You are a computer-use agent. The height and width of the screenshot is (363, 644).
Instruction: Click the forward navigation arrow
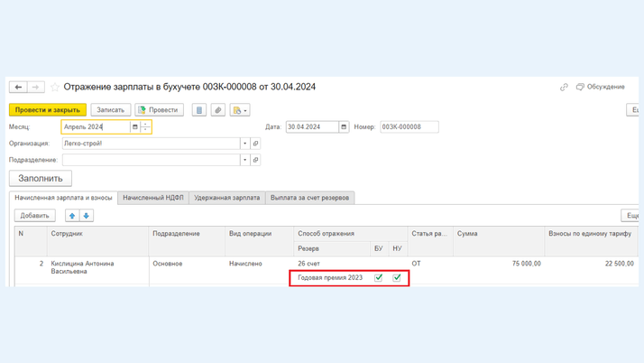click(x=35, y=88)
